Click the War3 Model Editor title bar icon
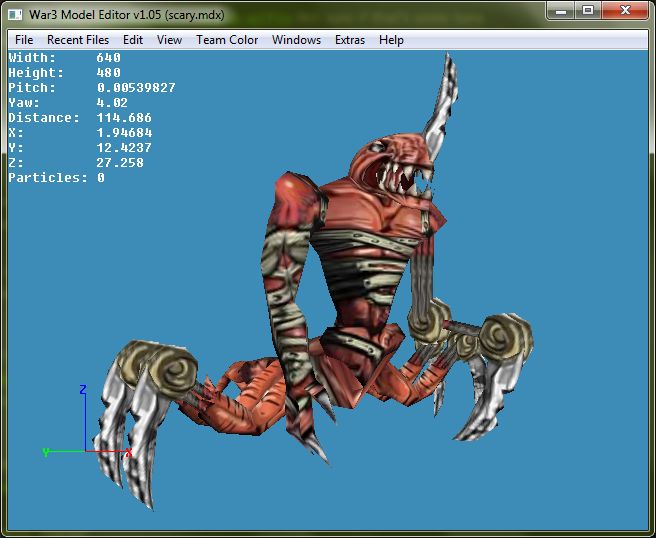This screenshot has height=538, width=656. 15,15
